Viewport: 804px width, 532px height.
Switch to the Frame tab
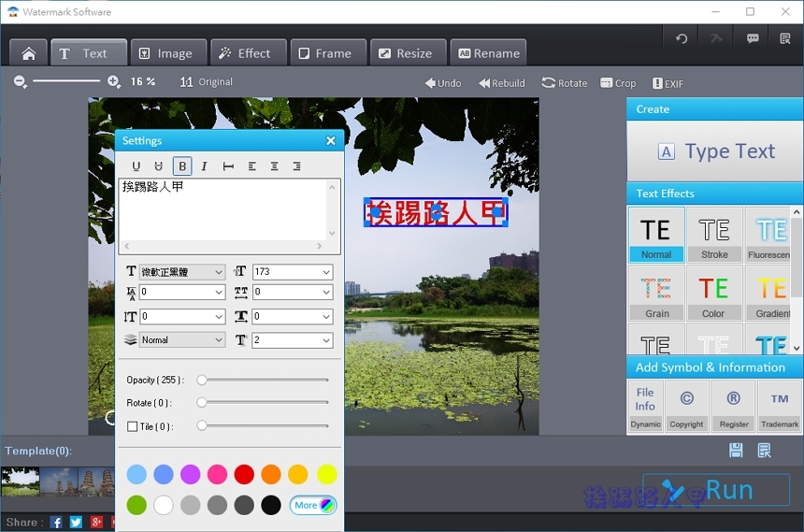pos(329,53)
